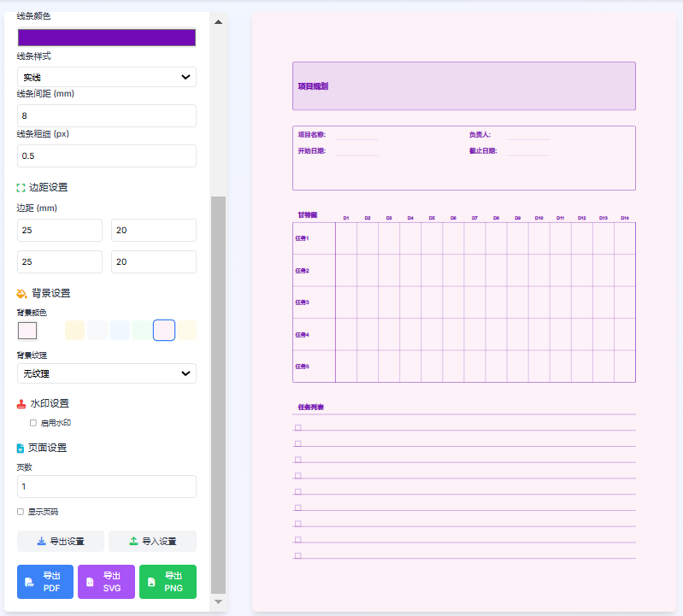This screenshot has height=616, width=683.
Task: Click the 导入设置 import settings button
Action: coord(152,541)
